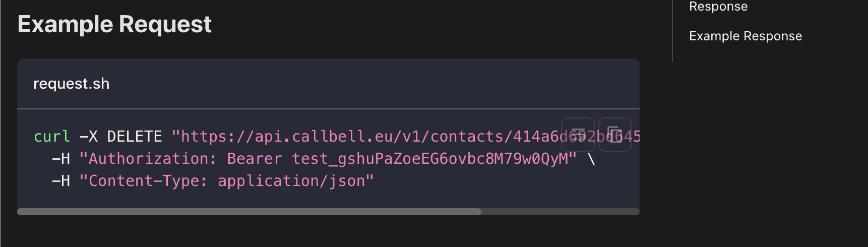
Task: Click the blank area below the code lines
Action: pyautogui.click(x=328, y=199)
